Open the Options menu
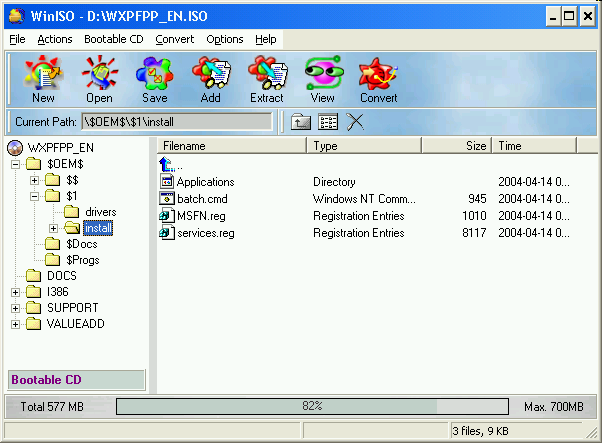Screen dimensions: 602x443 pyautogui.click(x=225, y=39)
